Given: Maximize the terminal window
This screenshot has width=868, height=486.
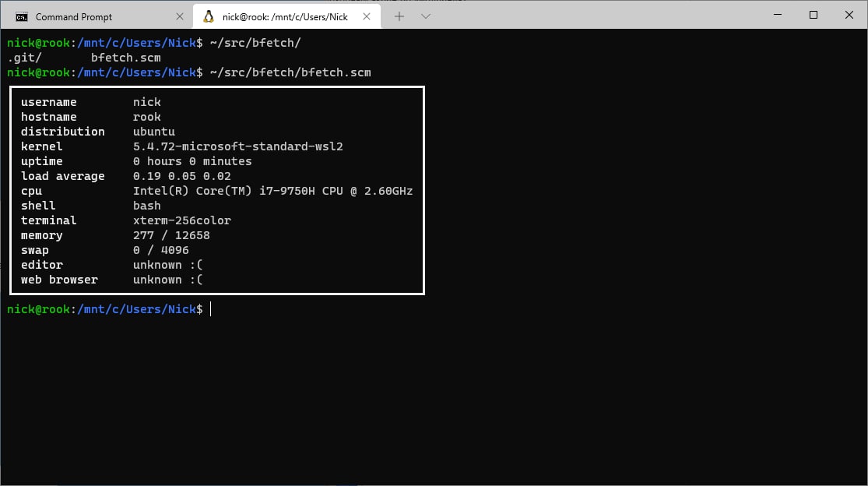Looking at the screenshot, I should pyautogui.click(x=814, y=15).
